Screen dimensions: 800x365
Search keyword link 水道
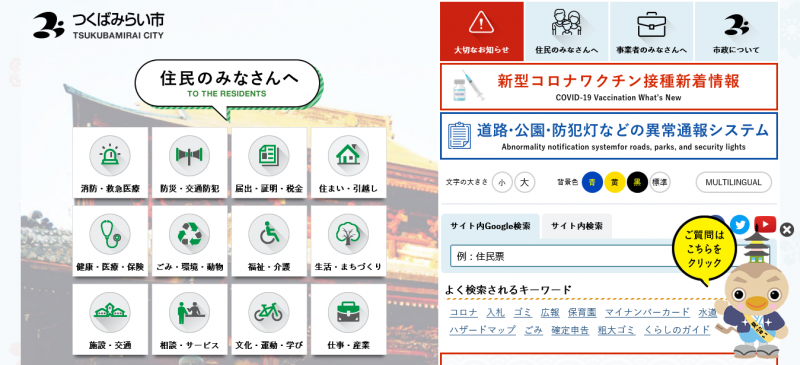(708, 312)
